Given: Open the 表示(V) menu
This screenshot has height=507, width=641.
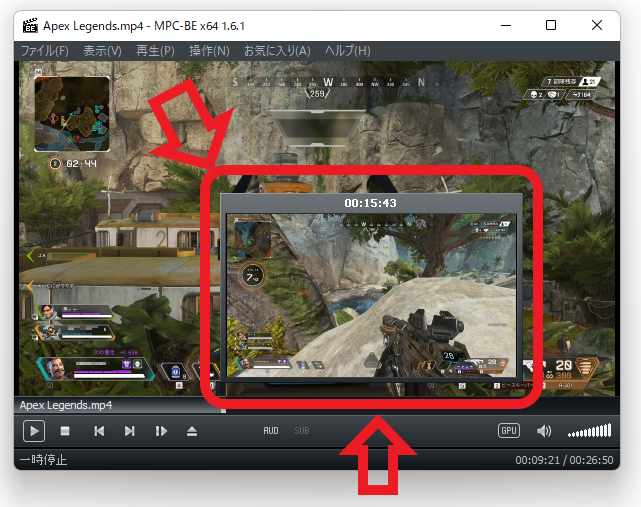Looking at the screenshot, I should click(x=102, y=51).
